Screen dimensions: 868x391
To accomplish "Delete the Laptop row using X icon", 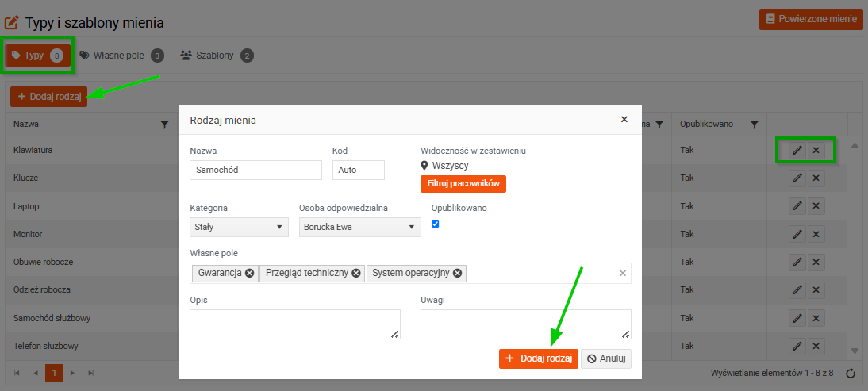I will [816, 206].
